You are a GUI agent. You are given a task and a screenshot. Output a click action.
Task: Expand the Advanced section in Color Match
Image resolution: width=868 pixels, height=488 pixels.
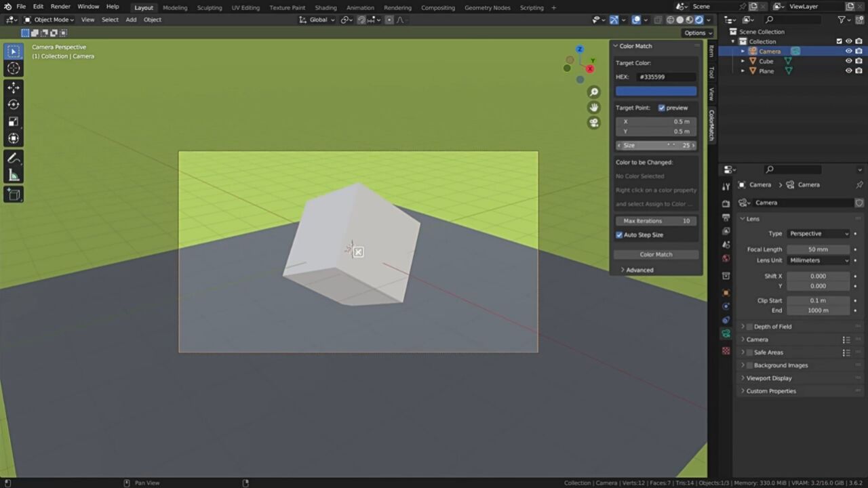point(638,269)
